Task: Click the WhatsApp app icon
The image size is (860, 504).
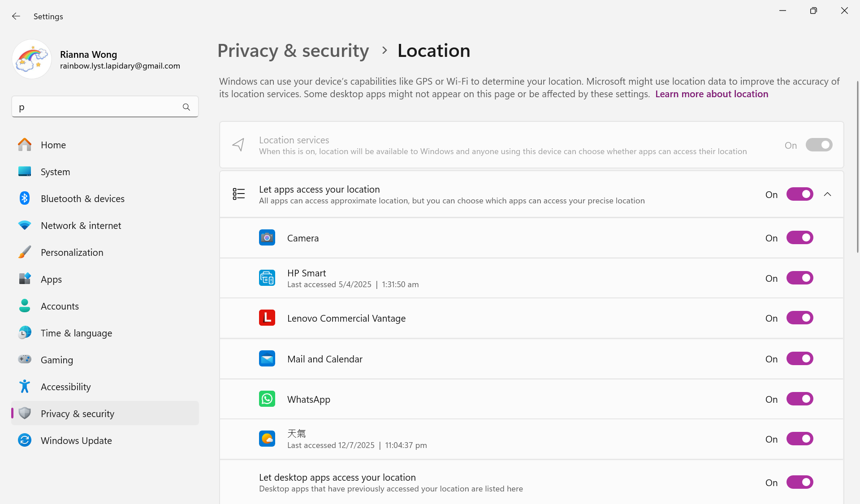Action: (x=267, y=399)
